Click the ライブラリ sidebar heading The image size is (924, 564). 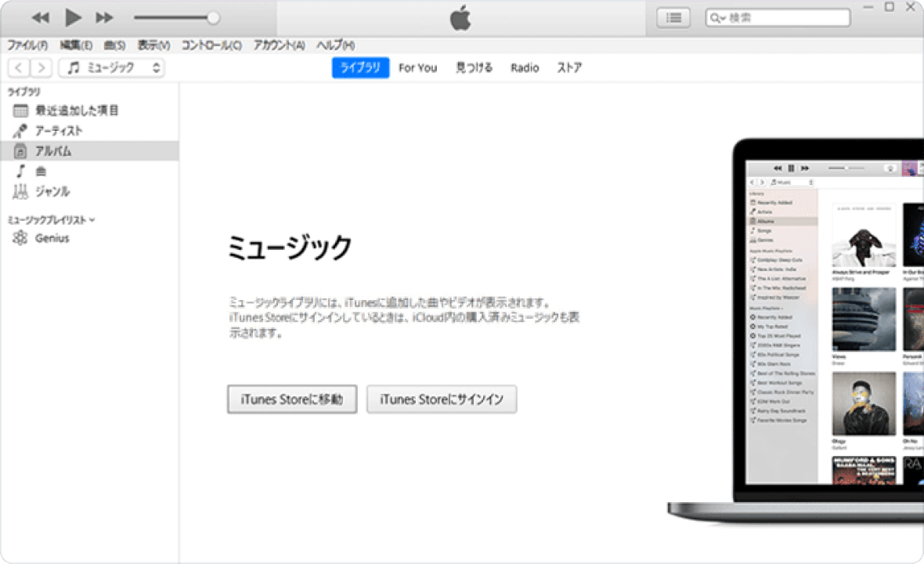23,92
